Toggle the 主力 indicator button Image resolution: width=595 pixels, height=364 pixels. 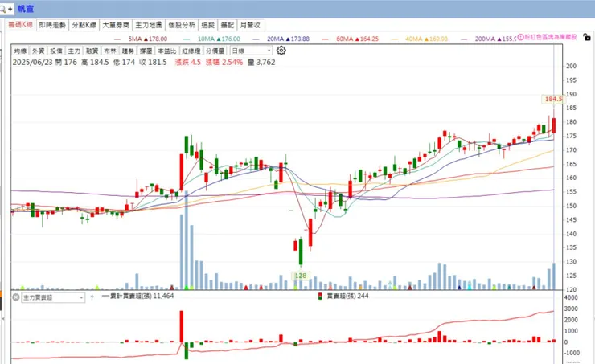pyautogui.click(x=74, y=51)
